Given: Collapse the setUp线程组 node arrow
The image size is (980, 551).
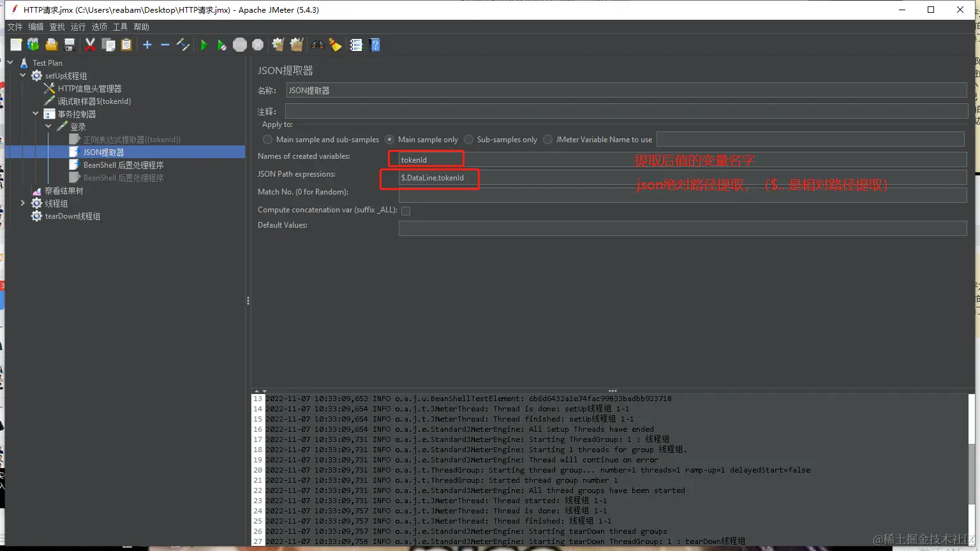Looking at the screenshot, I should tap(23, 75).
